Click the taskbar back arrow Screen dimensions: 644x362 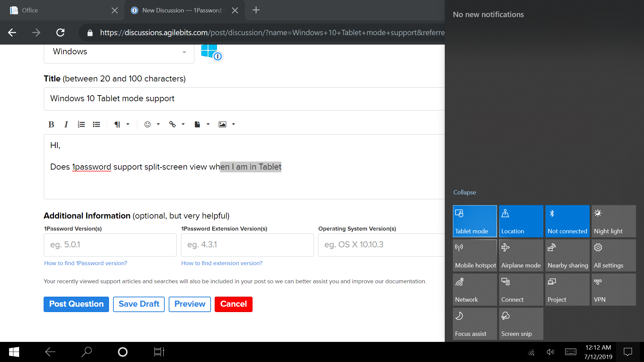(50, 352)
